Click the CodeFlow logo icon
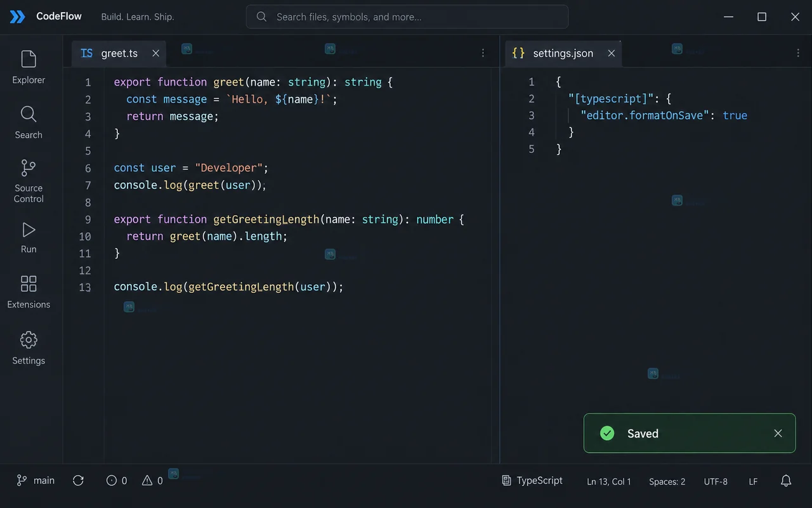The width and height of the screenshot is (812, 508). (x=17, y=16)
